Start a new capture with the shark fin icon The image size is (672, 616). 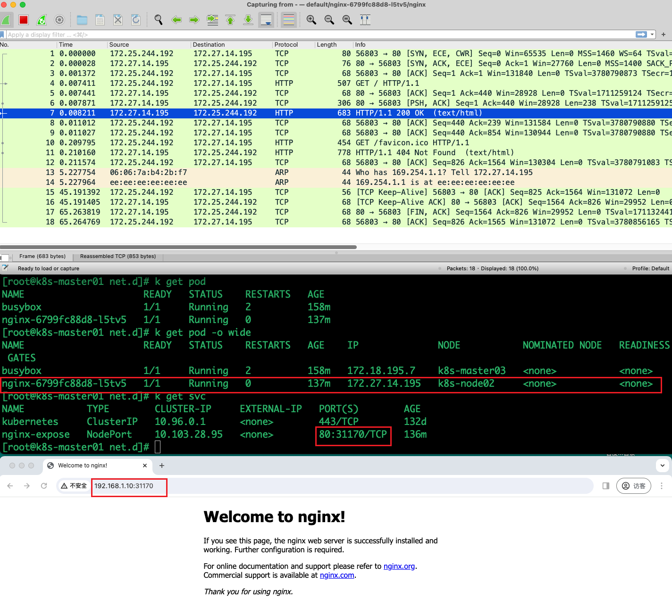tap(7, 20)
